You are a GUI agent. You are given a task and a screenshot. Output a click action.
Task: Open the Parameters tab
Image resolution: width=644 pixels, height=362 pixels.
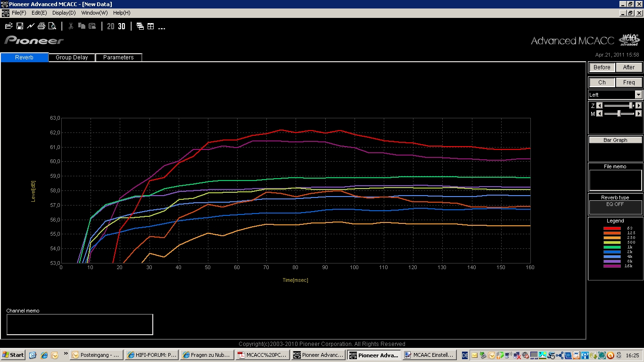[118, 58]
